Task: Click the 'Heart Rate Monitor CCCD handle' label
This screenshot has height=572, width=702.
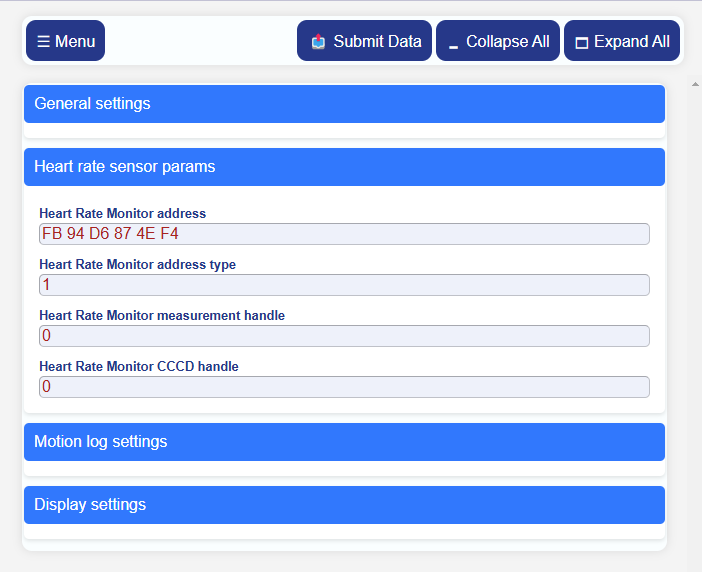Action: tap(139, 367)
